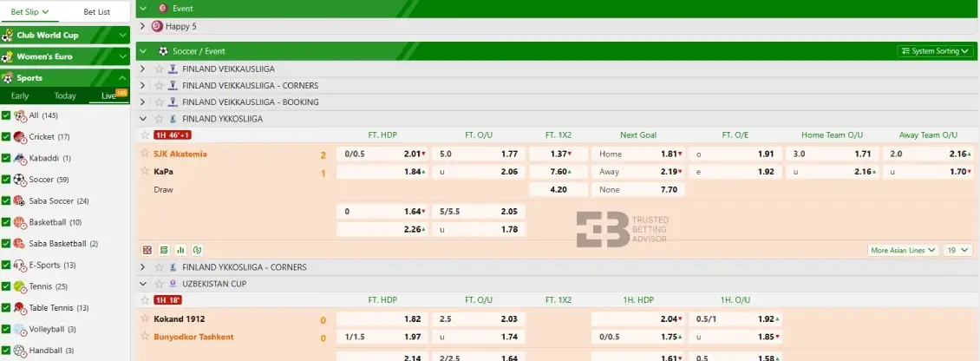Click the Kabaddi sport icon
980x361 pixels.
tap(20, 158)
